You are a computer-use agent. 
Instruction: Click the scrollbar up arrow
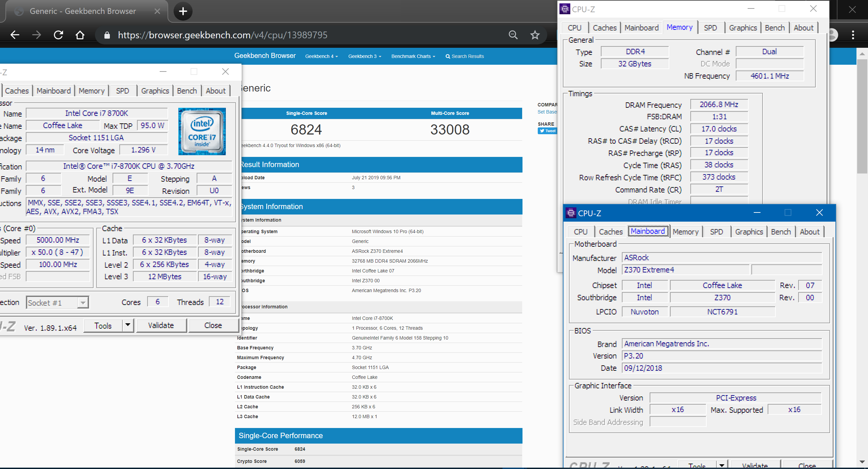pyautogui.click(x=862, y=54)
